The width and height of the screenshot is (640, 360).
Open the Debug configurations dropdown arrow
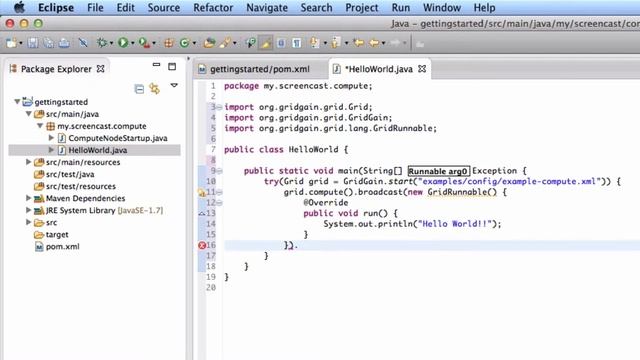(111, 43)
